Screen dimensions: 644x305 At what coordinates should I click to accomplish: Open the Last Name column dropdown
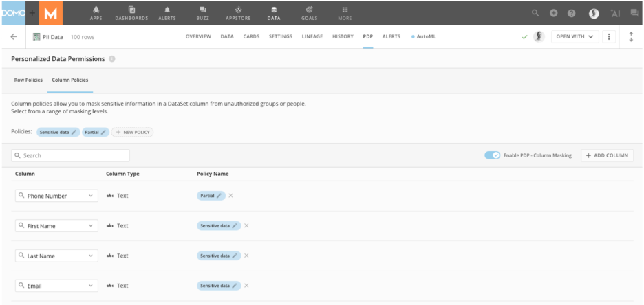click(x=56, y=256)
